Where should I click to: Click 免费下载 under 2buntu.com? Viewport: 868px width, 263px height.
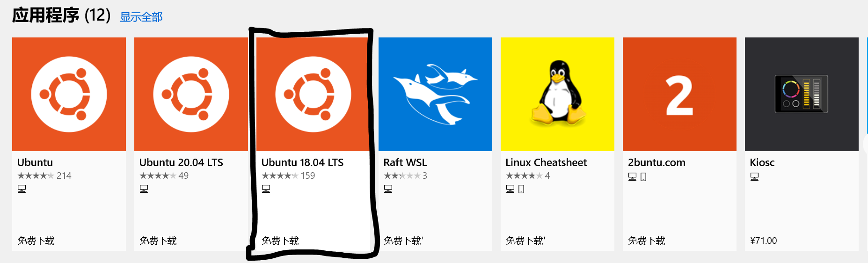pos(647,241)
